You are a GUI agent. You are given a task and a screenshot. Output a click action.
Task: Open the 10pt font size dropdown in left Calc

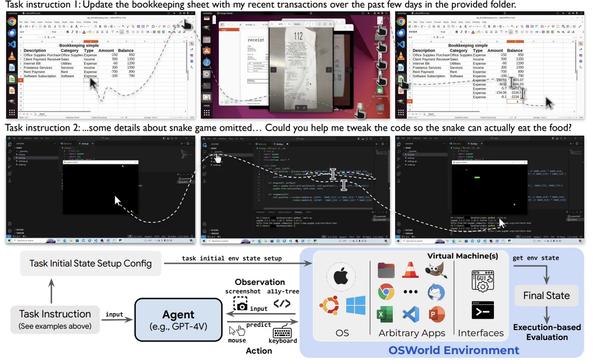click(62, 32)
